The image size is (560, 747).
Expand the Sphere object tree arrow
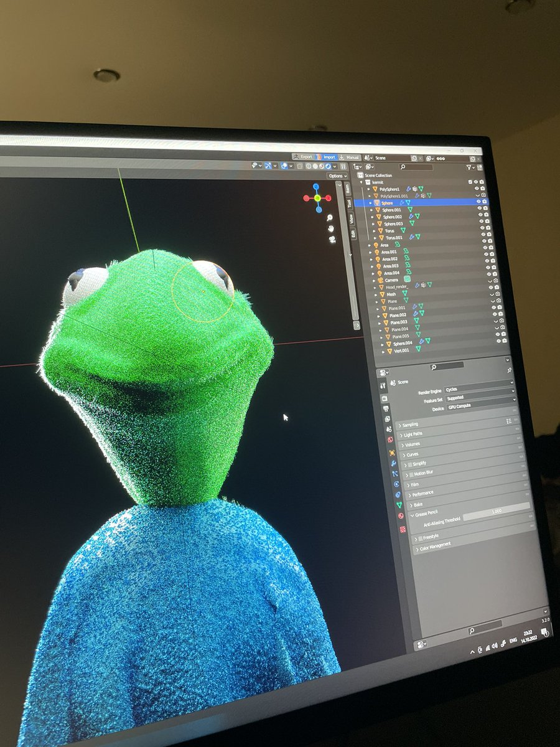tap(370, 203)
